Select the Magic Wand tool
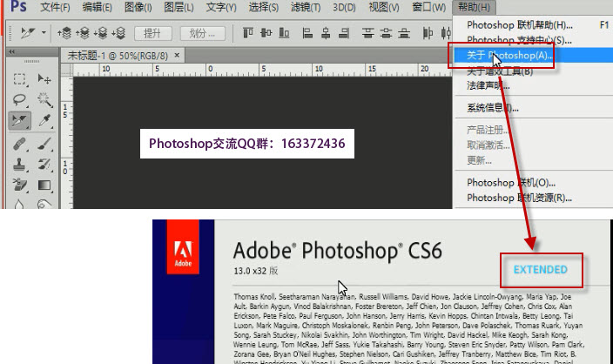 coord(44,99)
